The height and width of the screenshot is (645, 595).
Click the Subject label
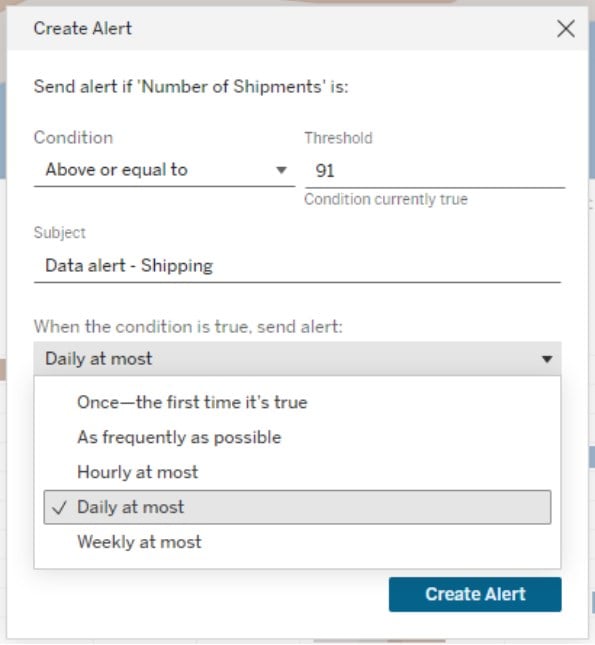60,233
